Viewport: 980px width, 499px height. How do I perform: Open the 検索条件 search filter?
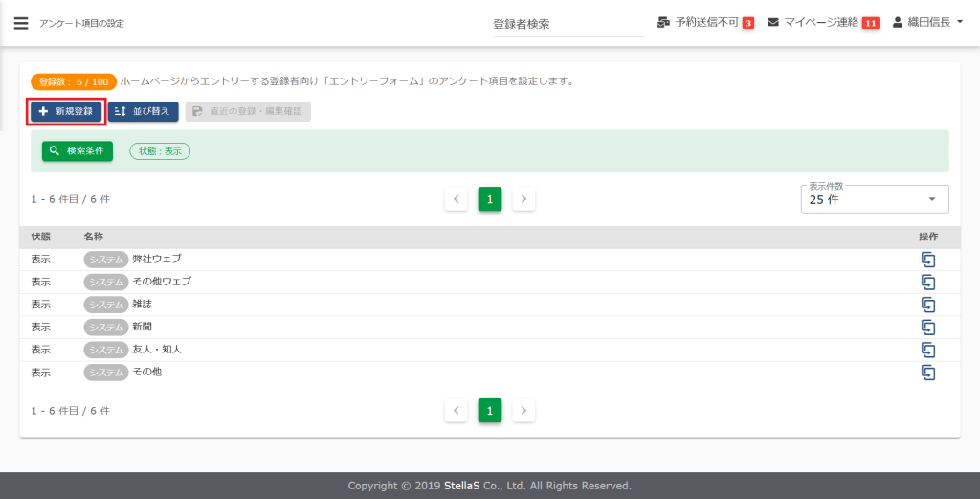[78, 151]
